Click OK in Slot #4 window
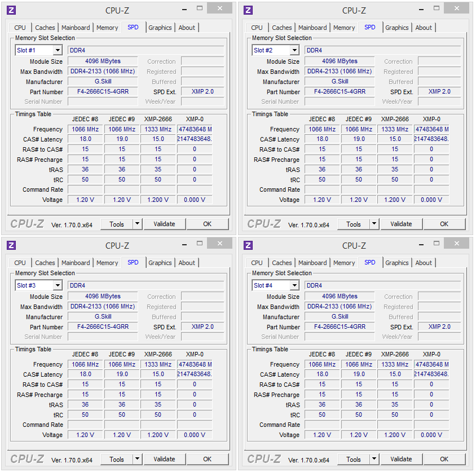476x472 pixels. (x=444, y=459)
